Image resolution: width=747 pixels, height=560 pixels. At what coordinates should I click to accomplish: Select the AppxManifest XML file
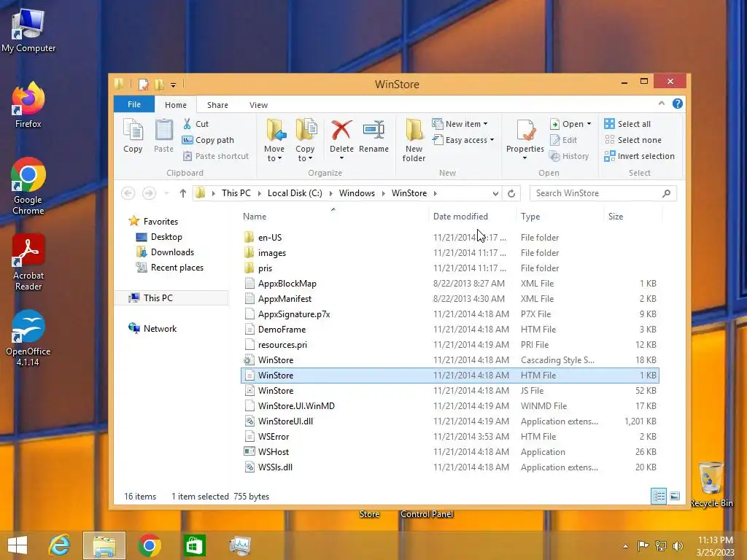coord(285,298)
